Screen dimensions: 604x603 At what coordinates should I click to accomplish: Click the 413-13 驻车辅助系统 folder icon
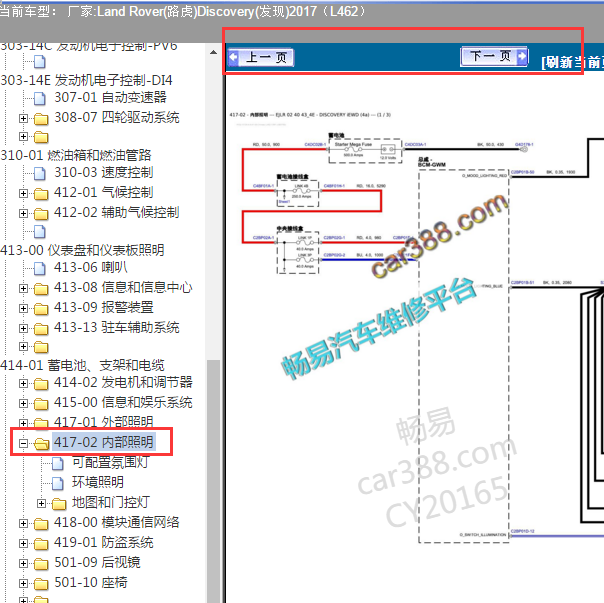click(41, 329)
